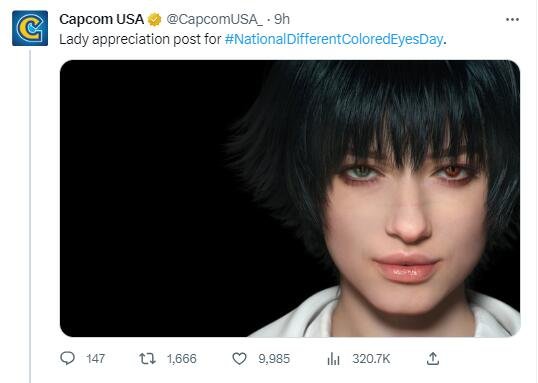This screenshot has width=538, height=383.
Task: Open view analytics bar chart icon
Action: 334,359
